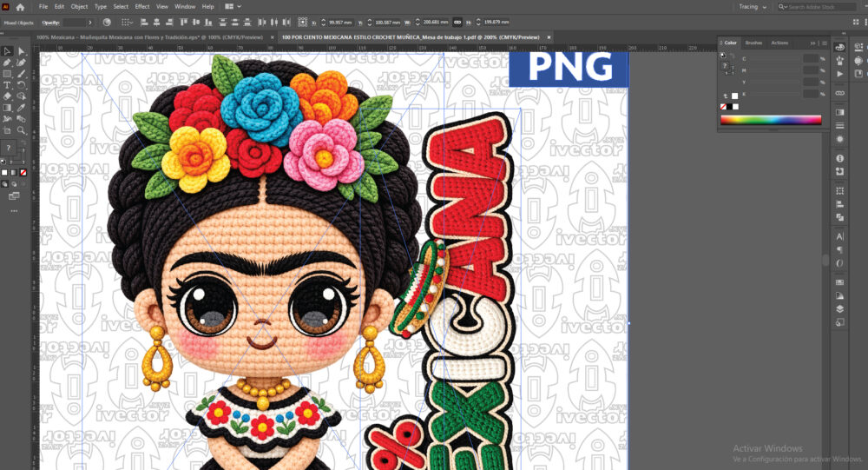Select the Gradient tool
The image size is (868, 470).
[x=7, y=108]
